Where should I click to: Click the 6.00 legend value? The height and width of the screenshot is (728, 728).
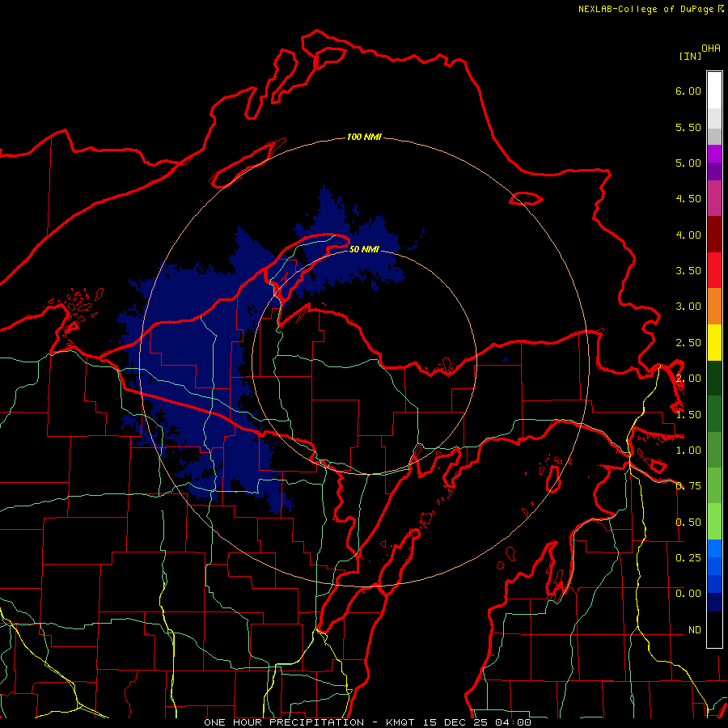click(688, 91)
